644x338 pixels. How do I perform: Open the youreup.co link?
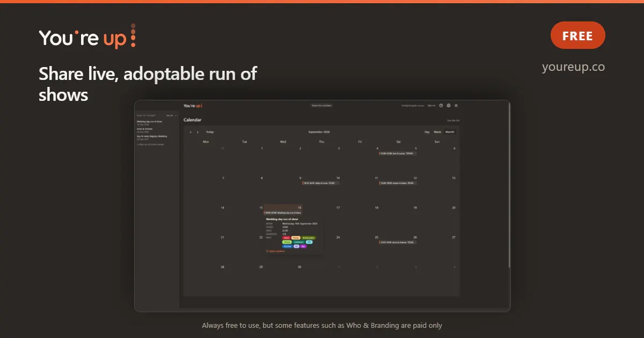point(573,67)
